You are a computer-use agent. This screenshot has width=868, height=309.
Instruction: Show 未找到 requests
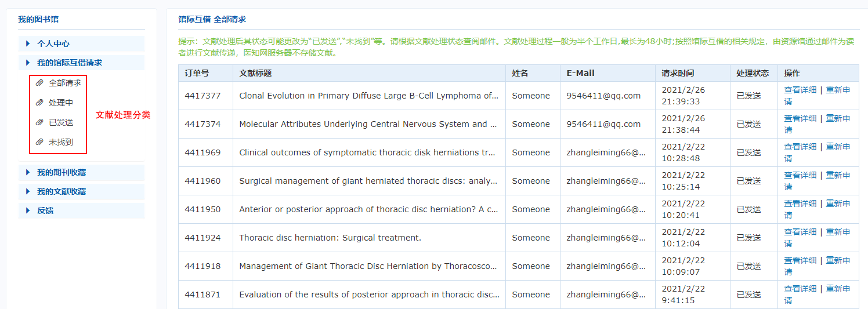point(61,141)
